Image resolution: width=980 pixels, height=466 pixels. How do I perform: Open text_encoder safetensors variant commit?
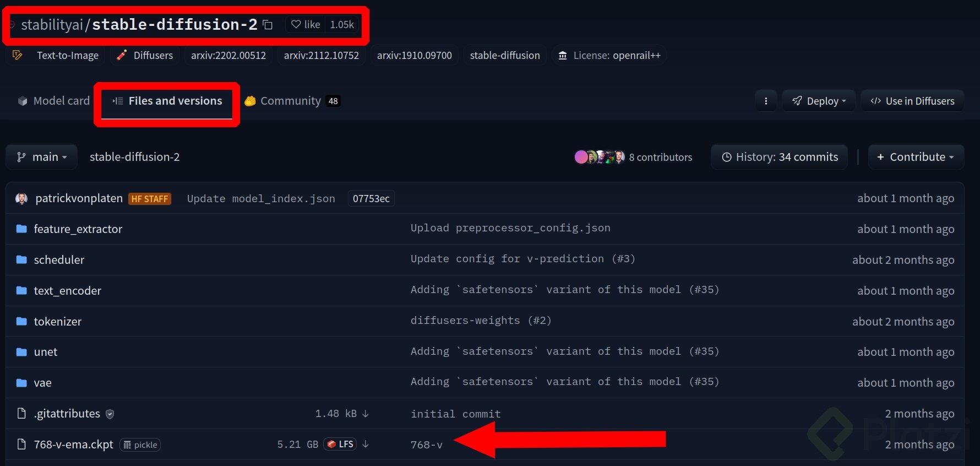pos(565,290)
